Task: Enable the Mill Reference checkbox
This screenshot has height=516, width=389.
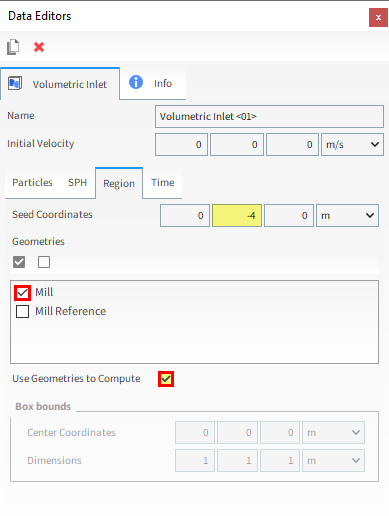Action: pyautogui.click(x=22, y=311)
